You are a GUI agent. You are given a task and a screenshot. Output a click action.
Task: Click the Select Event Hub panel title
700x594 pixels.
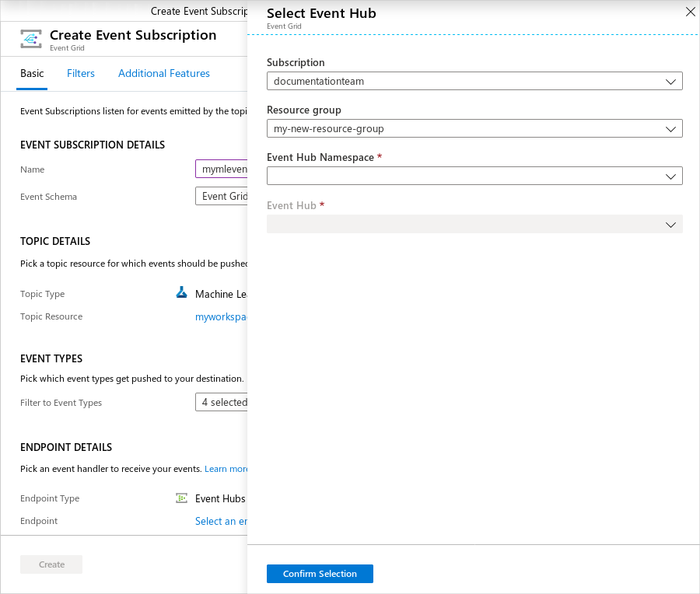pos(321,13)
